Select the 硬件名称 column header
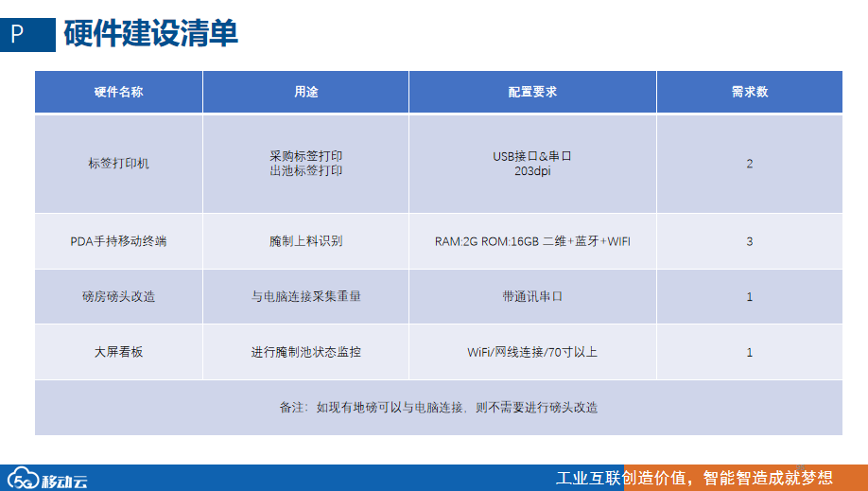The height and width of the screenshot is (491, 868). [x=118, y=92]
